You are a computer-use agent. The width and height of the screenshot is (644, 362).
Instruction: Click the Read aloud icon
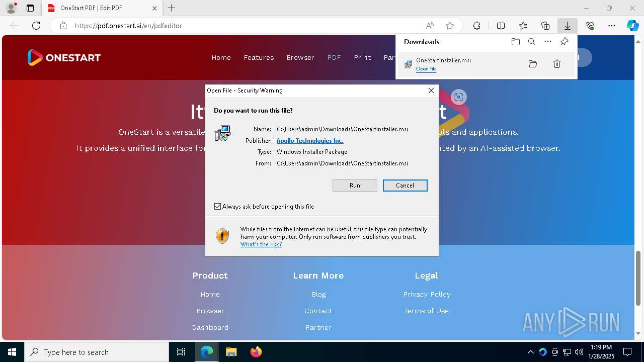[x=430, y=26]
